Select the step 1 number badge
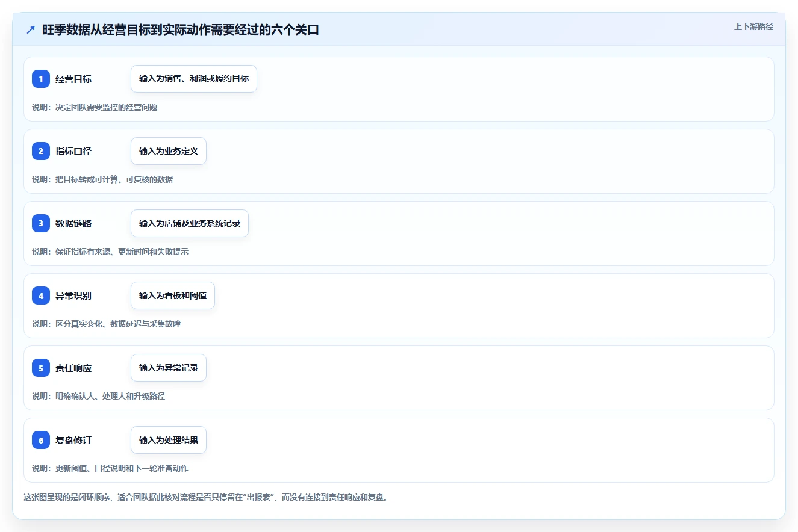 [x=41, y=79]
